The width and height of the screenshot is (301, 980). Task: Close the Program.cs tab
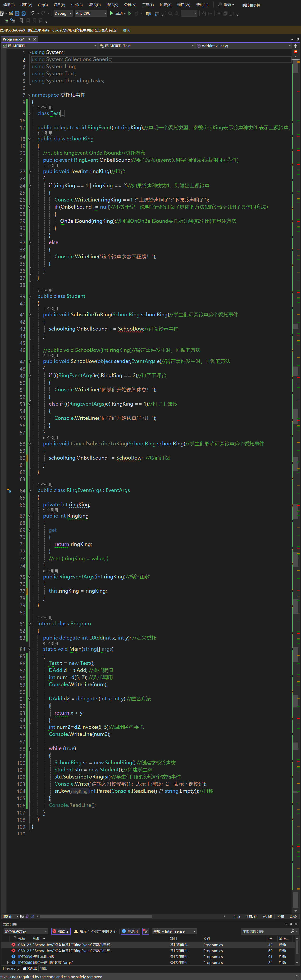(35, 39)
